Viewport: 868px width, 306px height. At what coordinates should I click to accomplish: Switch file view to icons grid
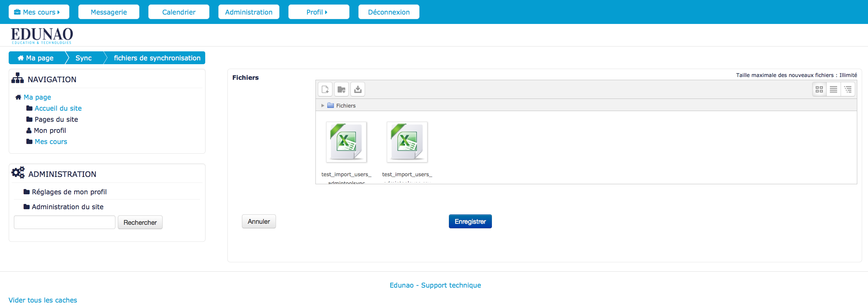pos(819,90)
